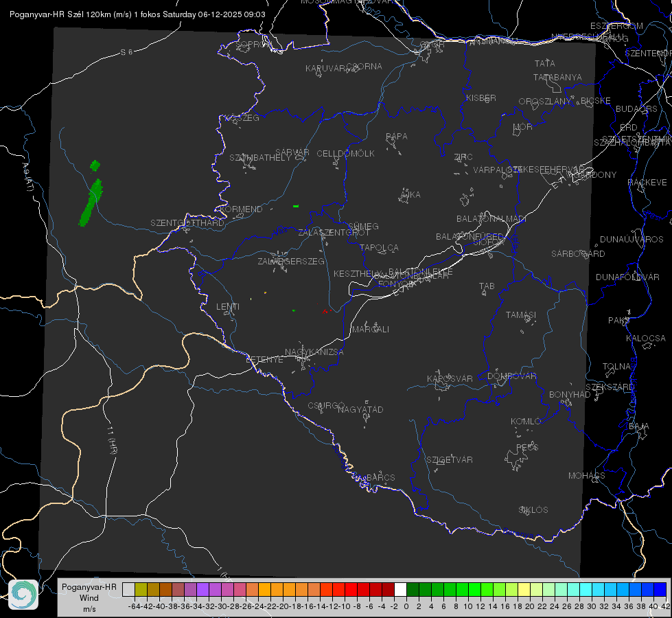Click the CSURGÓ city label

click(326, 406)
